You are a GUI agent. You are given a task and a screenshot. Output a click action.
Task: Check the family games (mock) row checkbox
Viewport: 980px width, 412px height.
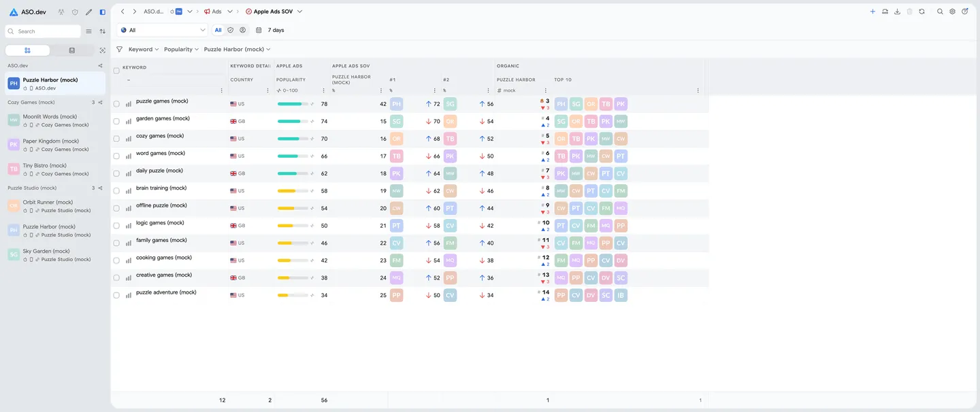click(116, 243)
